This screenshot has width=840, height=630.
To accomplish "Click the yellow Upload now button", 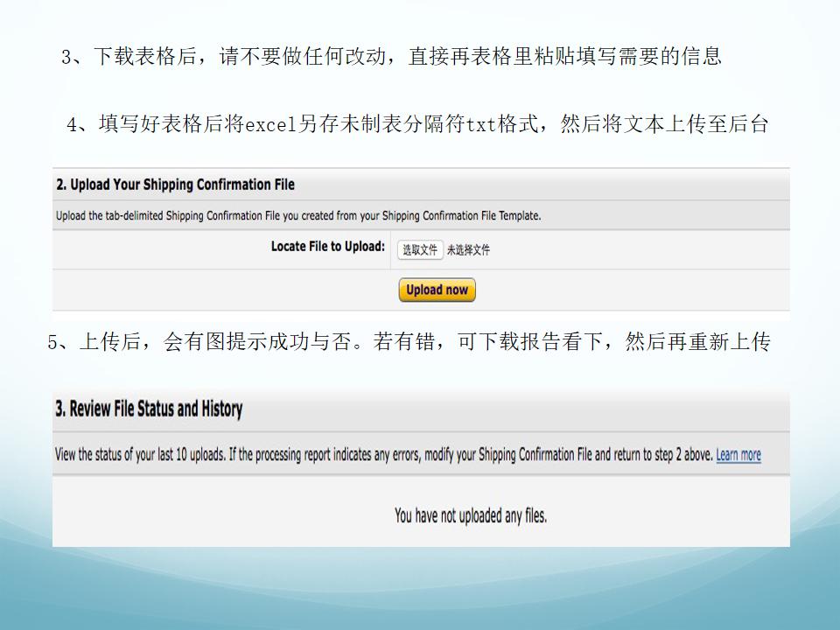I will coord(437,290).
